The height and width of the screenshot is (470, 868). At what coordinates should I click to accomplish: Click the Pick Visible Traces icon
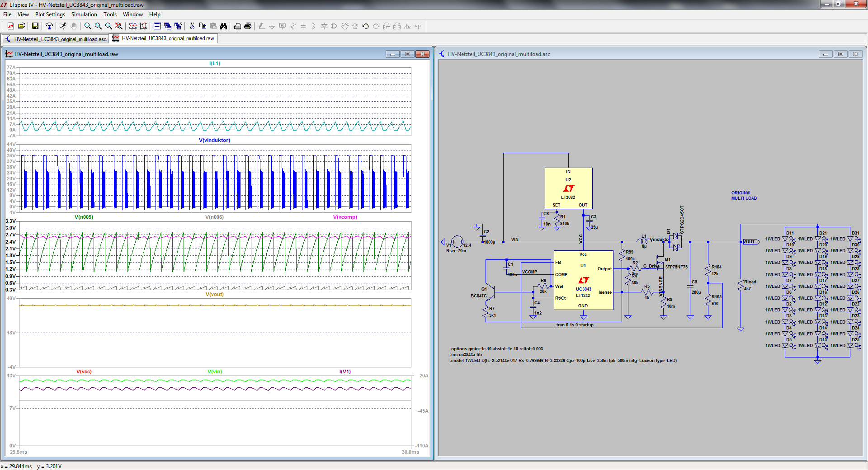133,26
